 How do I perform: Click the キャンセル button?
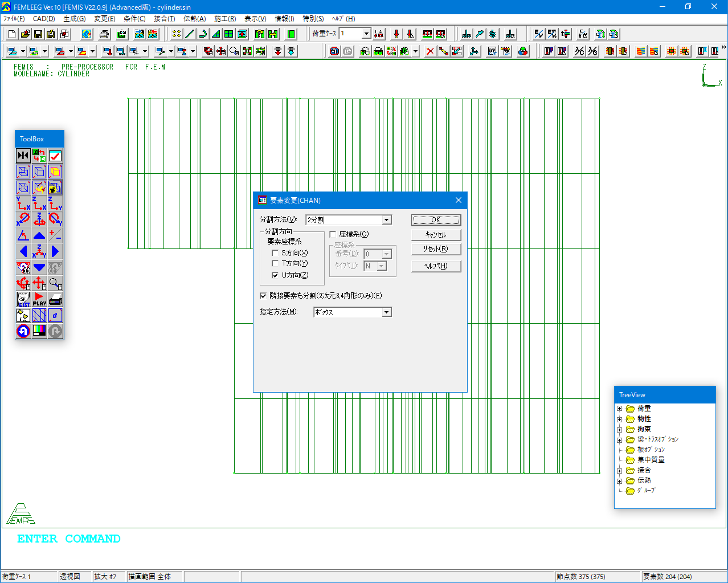[x=436, y=235]
